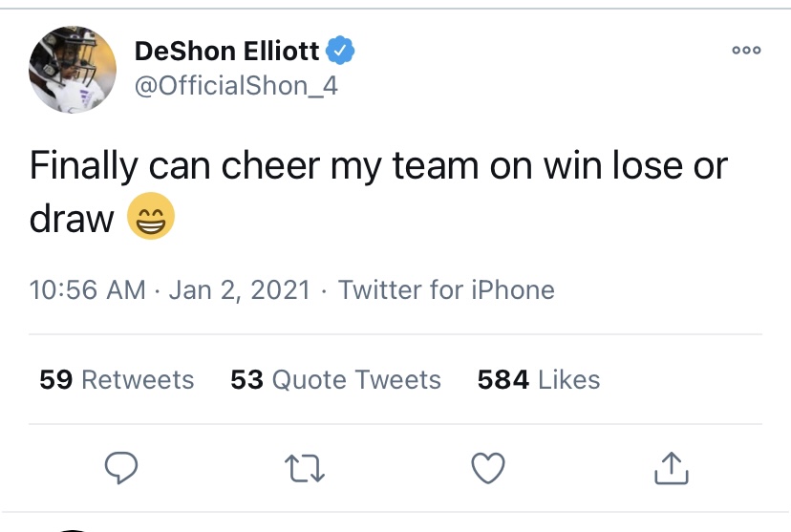Like the tweet with heart icon
791x532 pixels.
tap(488, 467)
